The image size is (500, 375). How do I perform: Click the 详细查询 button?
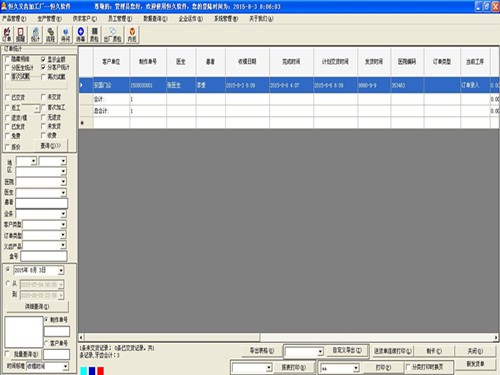click(x=37, y=306)
